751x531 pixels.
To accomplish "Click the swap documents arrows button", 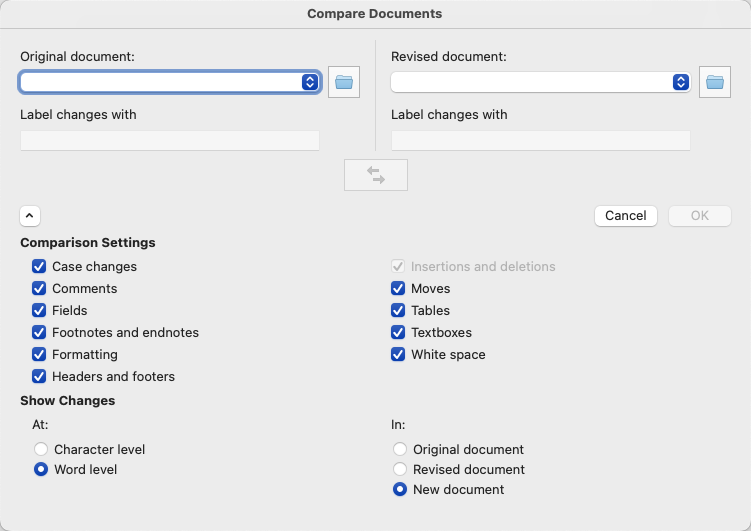I will (x=376, y=174).
